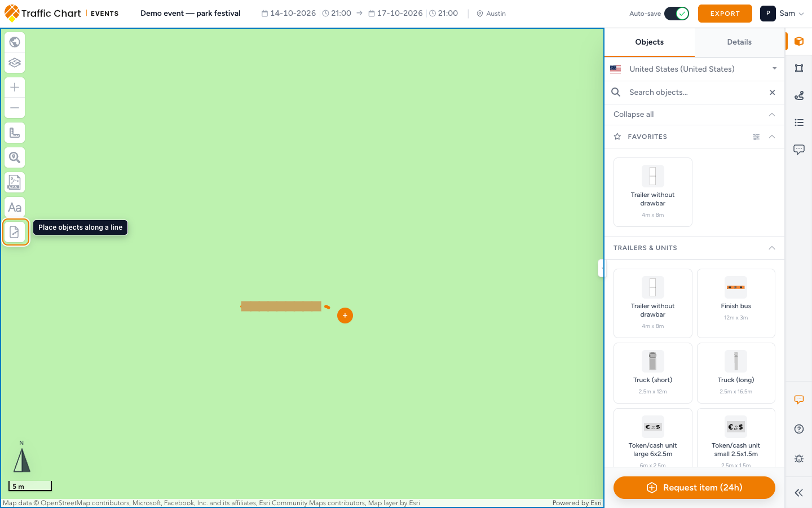
Task: Click the Traffic Chart logo
Action: pyautogui.click(x=43, y=13)
